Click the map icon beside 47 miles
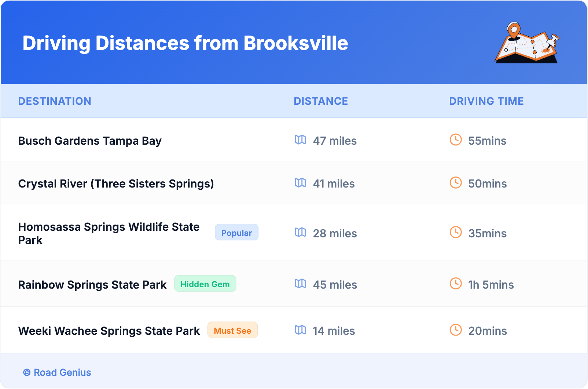Viewport: 588px width, 389px height. [300, 140]
